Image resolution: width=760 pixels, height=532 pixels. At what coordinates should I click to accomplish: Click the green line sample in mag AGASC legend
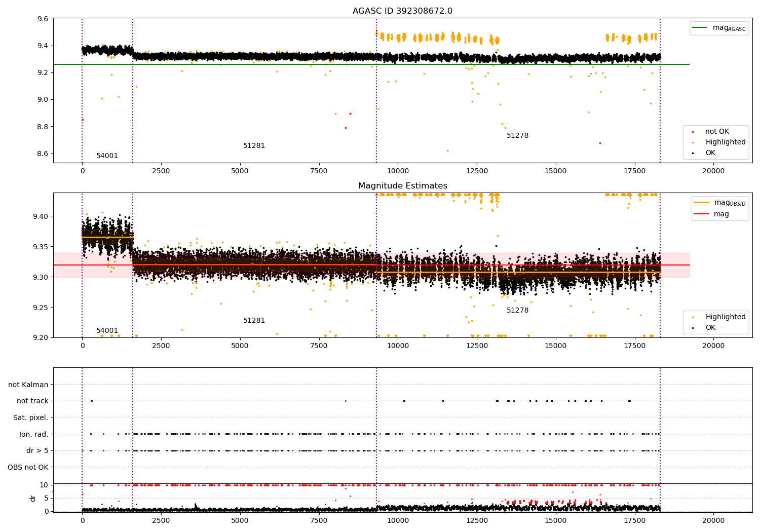click(700, 28)
